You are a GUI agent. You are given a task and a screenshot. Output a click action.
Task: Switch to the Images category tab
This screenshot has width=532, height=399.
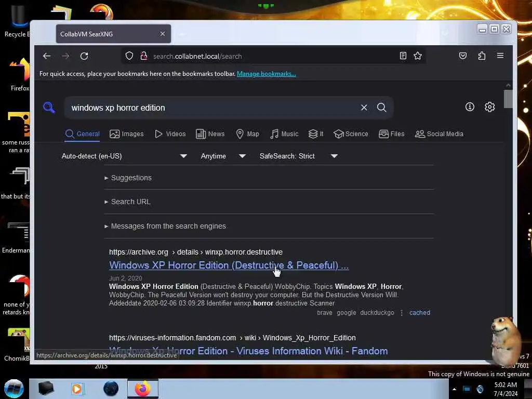127,134
